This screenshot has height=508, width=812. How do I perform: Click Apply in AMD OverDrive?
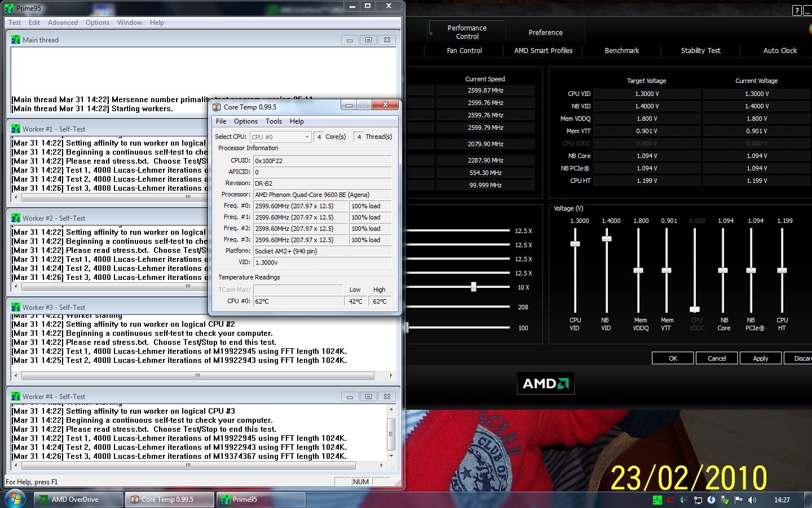click(761, 358)
